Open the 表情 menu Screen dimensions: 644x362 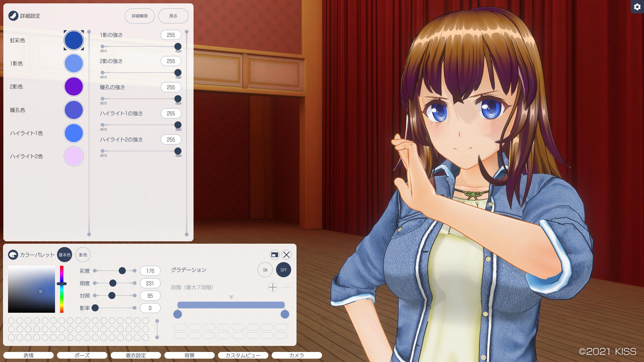(x=29, y=355)
